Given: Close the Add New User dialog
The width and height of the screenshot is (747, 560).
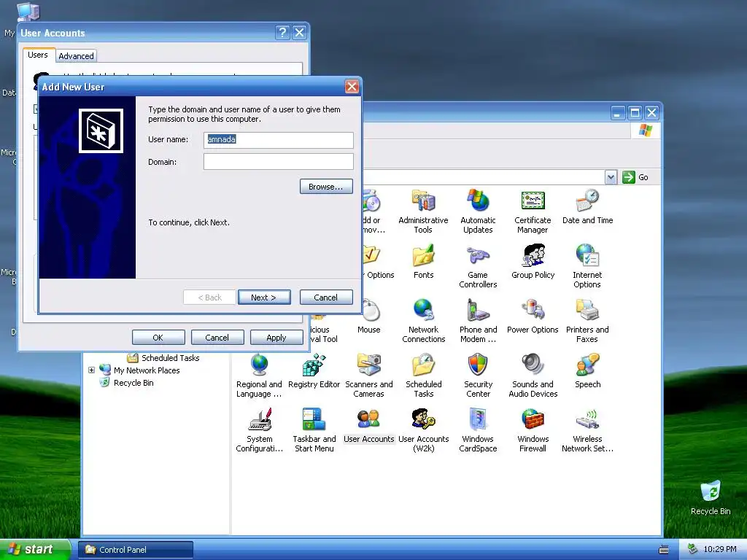Looking at the screenshot, I should coord(352,87).
